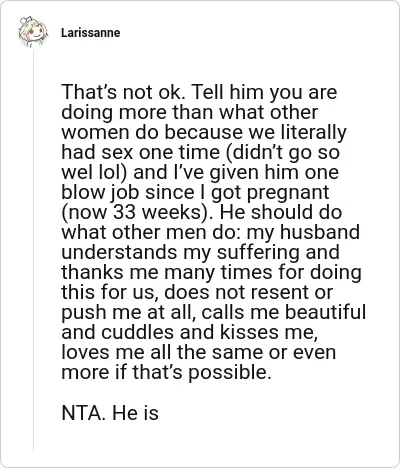Select the line "this for us, does not resent or"
Image resolution: width=400 pixels, height=468 pixels.
click(x=197, y=292)
